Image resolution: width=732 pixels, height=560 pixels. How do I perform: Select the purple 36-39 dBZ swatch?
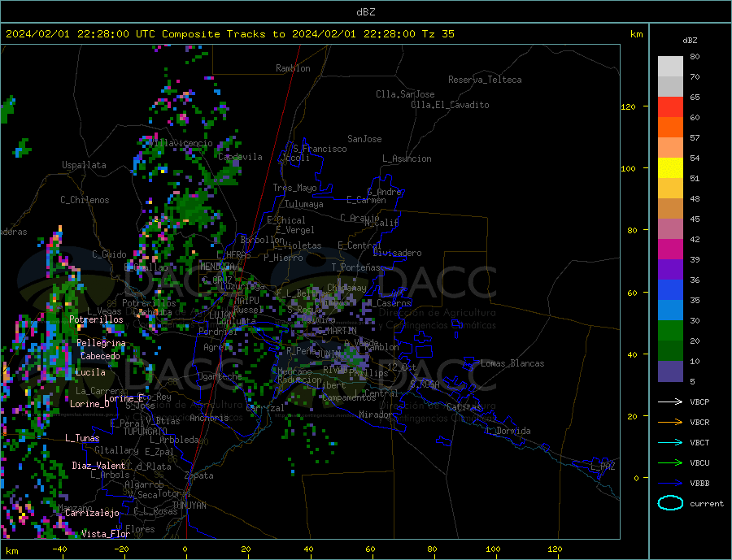click(670, 270)
